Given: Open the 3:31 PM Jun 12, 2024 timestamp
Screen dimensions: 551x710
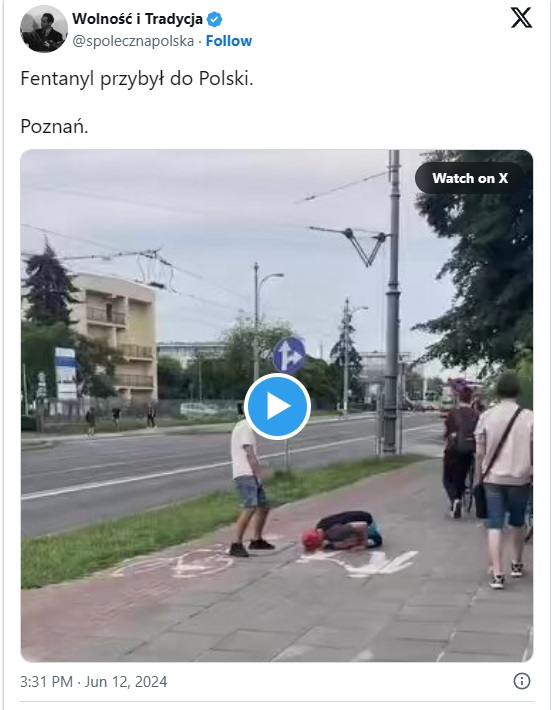Looking at the screenshot, I should (94, 681).
